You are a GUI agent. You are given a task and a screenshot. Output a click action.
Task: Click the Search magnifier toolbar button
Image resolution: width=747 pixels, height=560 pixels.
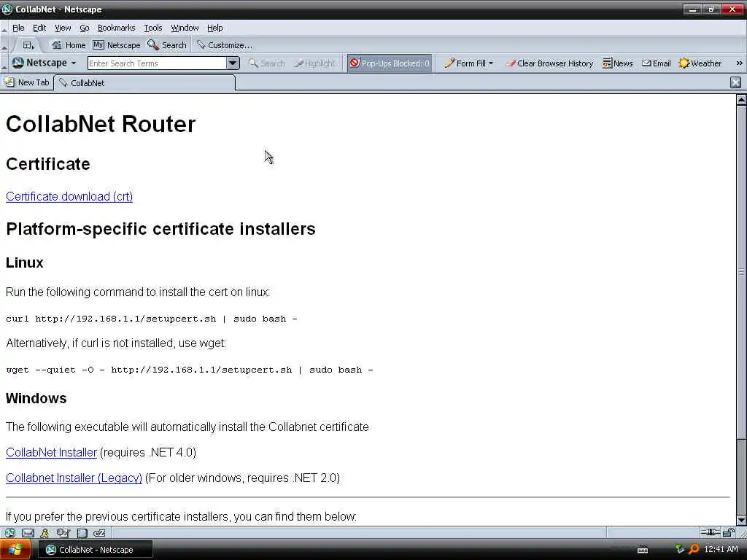pyautogui.click(x=167, y=45)
